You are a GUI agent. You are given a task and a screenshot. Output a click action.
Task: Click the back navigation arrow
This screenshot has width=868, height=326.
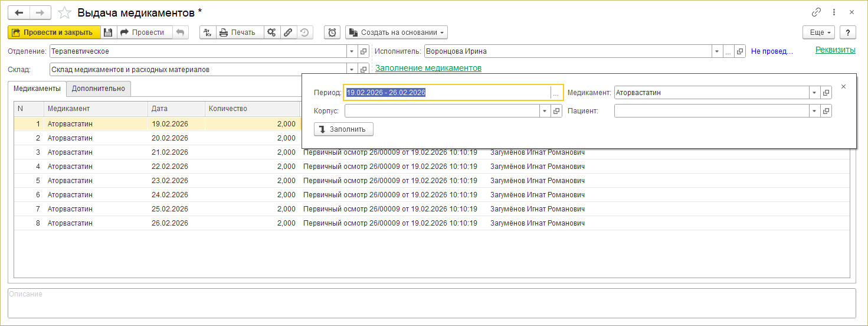pyautogui.click(x=19, y=12)
